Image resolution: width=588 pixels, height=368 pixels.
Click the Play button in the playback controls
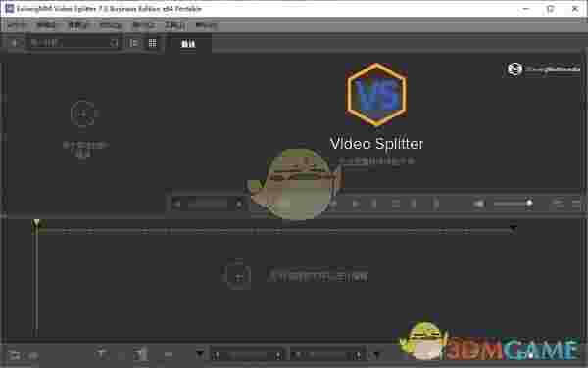tap(356, 204)
